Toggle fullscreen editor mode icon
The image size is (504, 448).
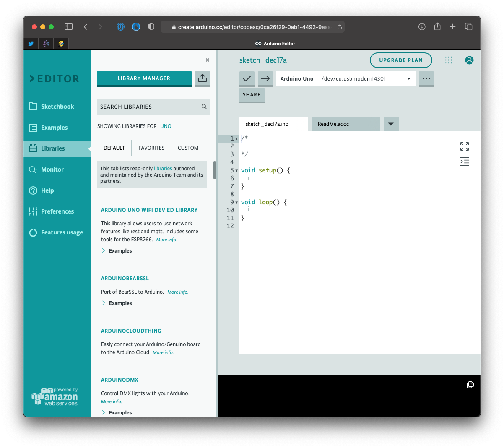coord(464,146)
